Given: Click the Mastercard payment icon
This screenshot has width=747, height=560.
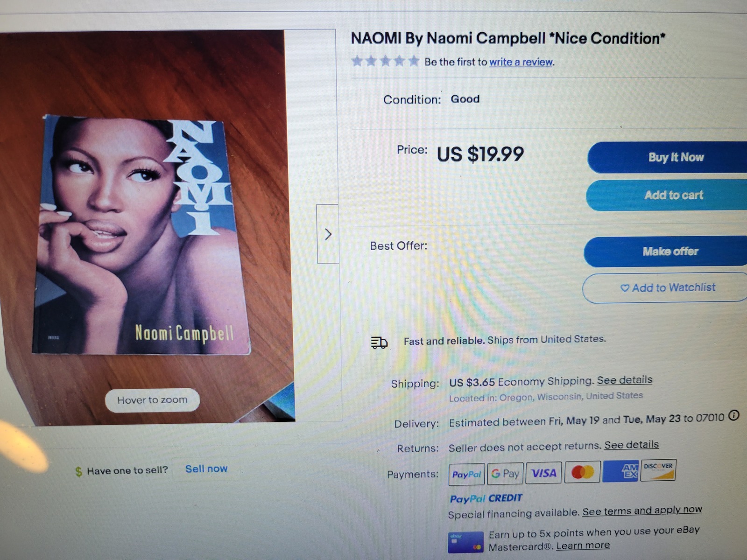Looking at the screenshot, I should [583, 472].
